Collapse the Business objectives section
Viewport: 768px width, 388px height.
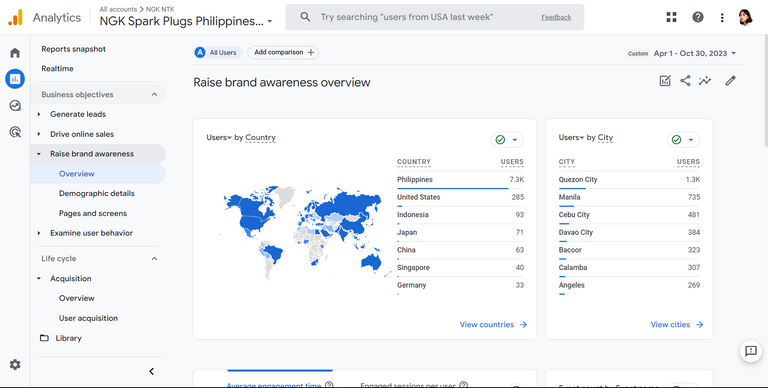pos(154,95)
